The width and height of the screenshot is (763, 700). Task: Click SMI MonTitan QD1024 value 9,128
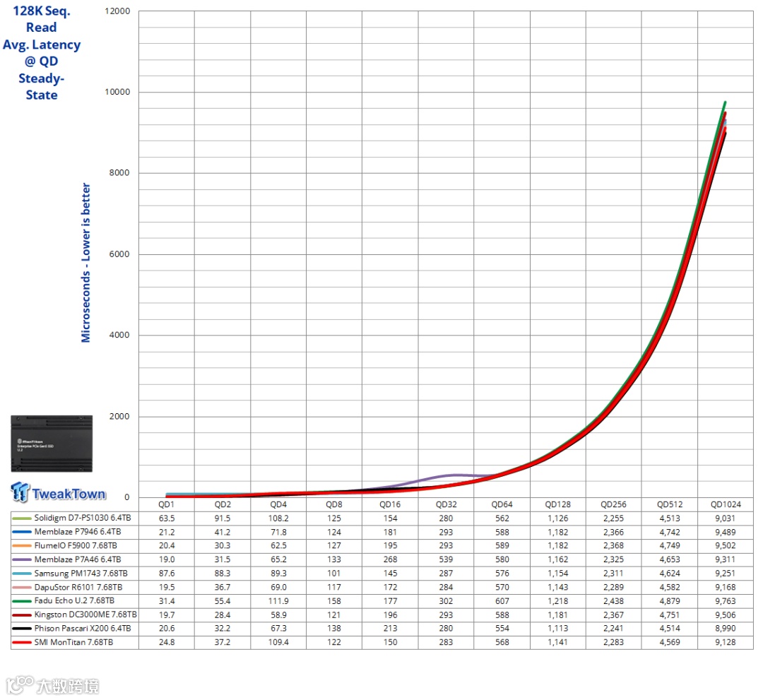click(726, 642)
